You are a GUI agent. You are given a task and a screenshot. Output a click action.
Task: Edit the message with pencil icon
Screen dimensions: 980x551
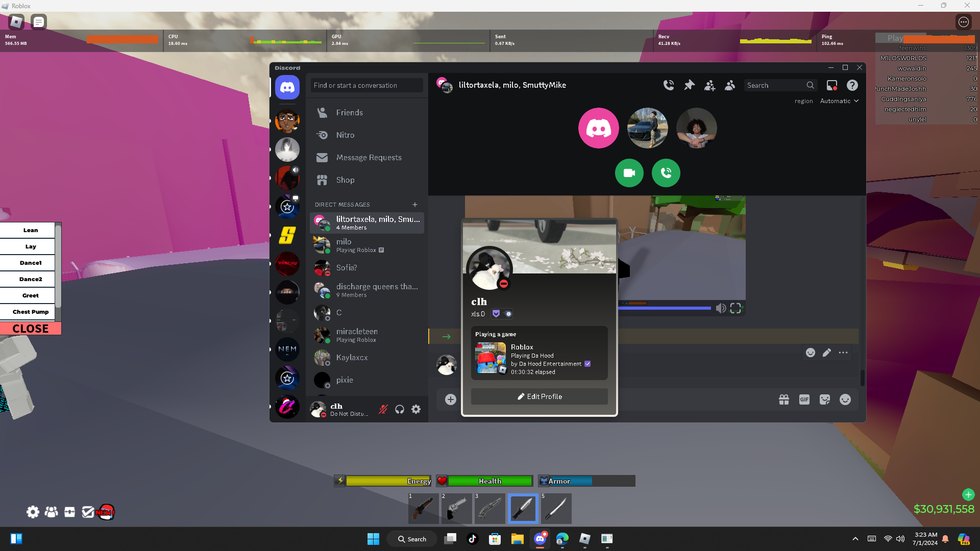827,353
